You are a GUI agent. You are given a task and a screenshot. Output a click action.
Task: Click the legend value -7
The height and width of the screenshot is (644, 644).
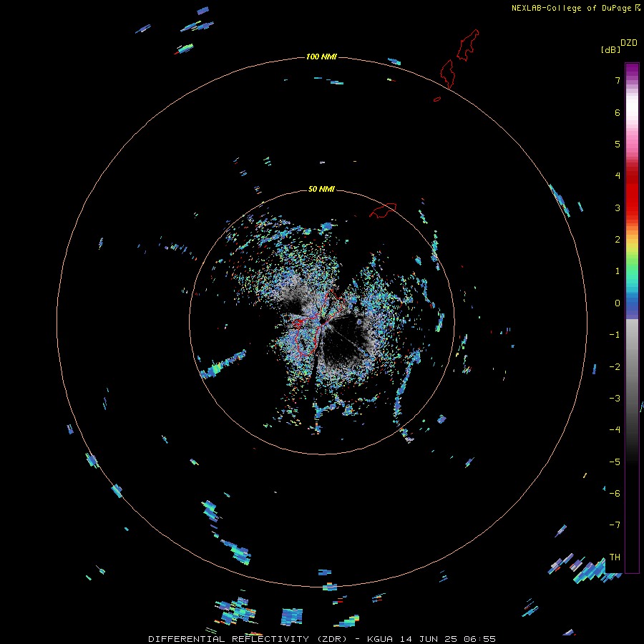pos(615,525)
